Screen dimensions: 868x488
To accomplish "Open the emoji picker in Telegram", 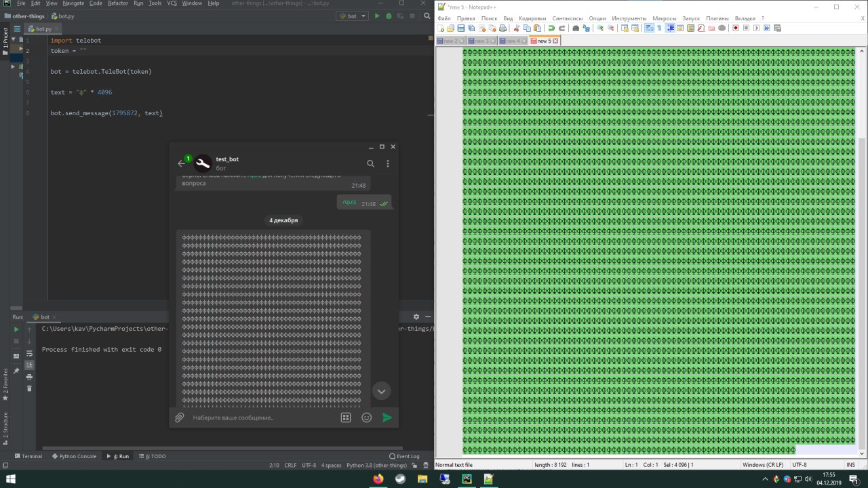I will tap(367, 418).
